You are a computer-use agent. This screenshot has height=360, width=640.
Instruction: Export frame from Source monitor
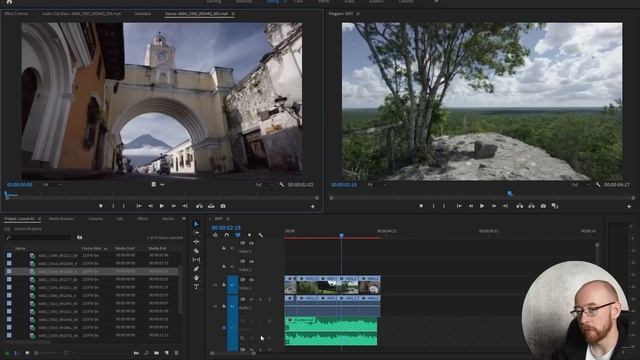click(x=223, y=206)
